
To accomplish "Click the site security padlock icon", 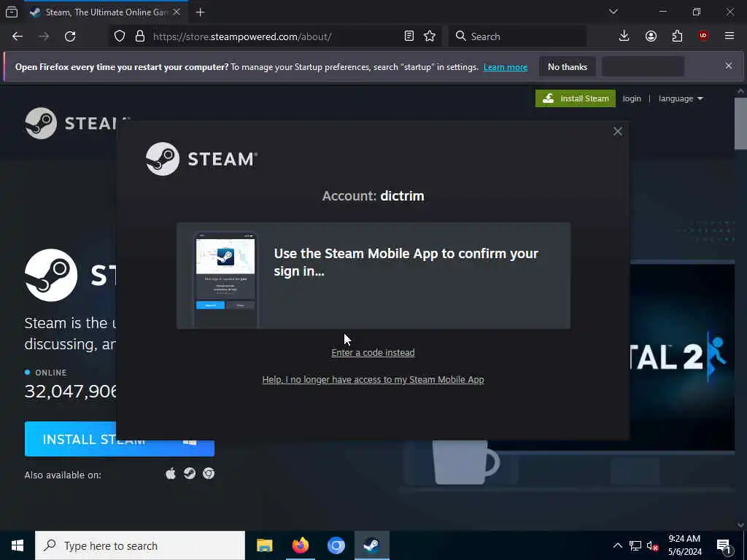I will tap(139, 36).
